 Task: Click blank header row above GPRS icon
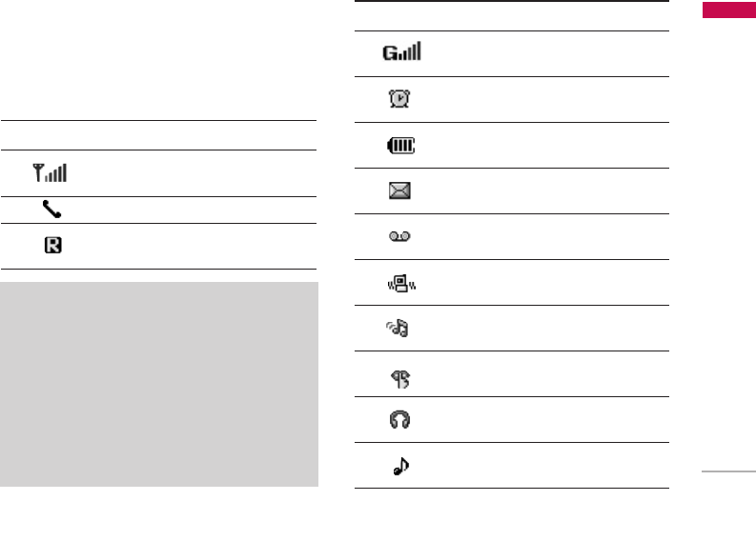pos(512,16)
